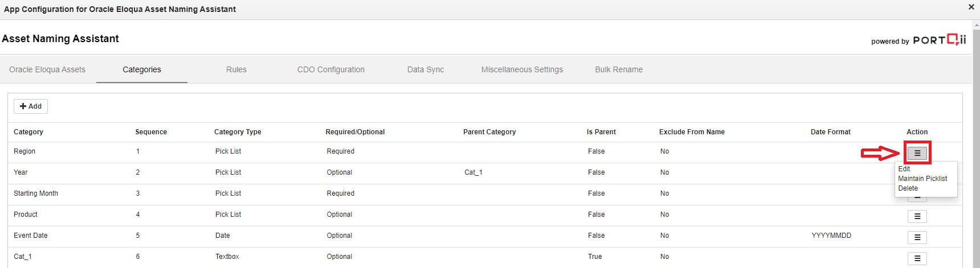Open the Bulk Rename tab

[619, 69]
